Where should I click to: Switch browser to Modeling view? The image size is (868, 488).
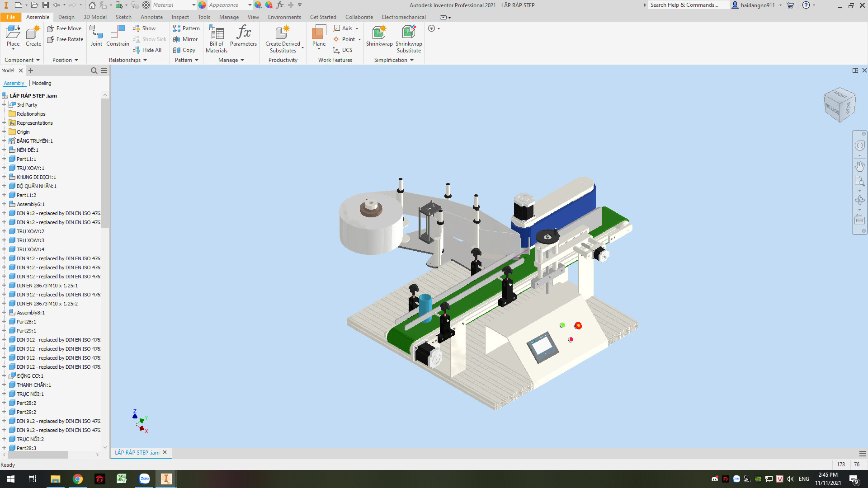tap(42, 83)
